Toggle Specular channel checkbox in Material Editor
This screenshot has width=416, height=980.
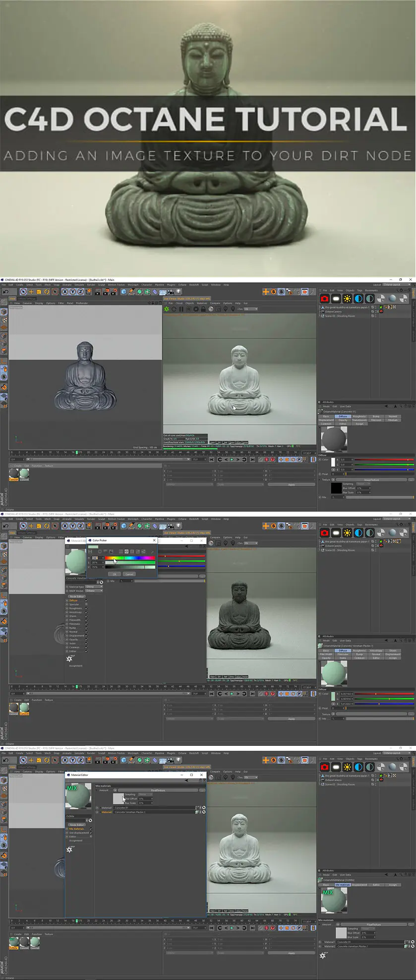tap(86, 604)
